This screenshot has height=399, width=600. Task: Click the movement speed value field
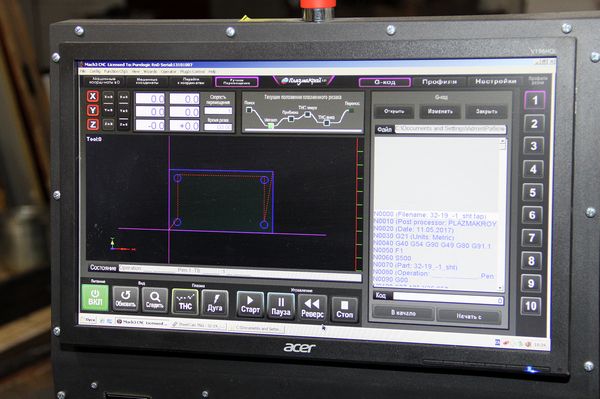[x=218, y=111]
